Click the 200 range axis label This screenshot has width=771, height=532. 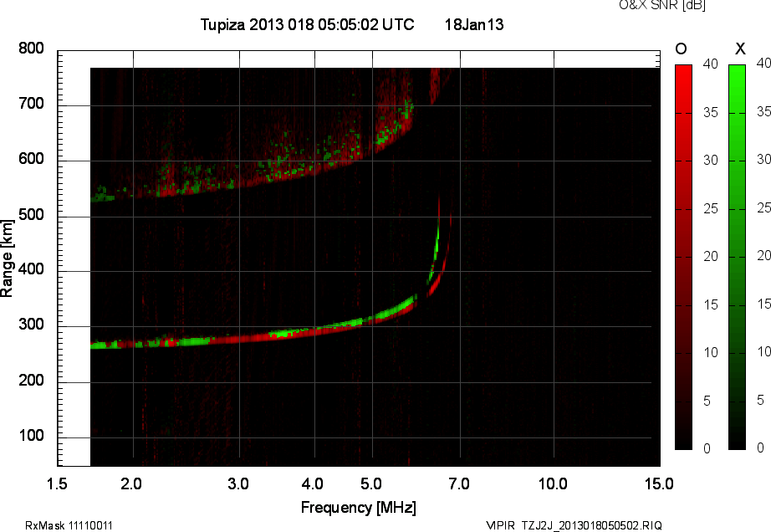(x=32, y=381)
